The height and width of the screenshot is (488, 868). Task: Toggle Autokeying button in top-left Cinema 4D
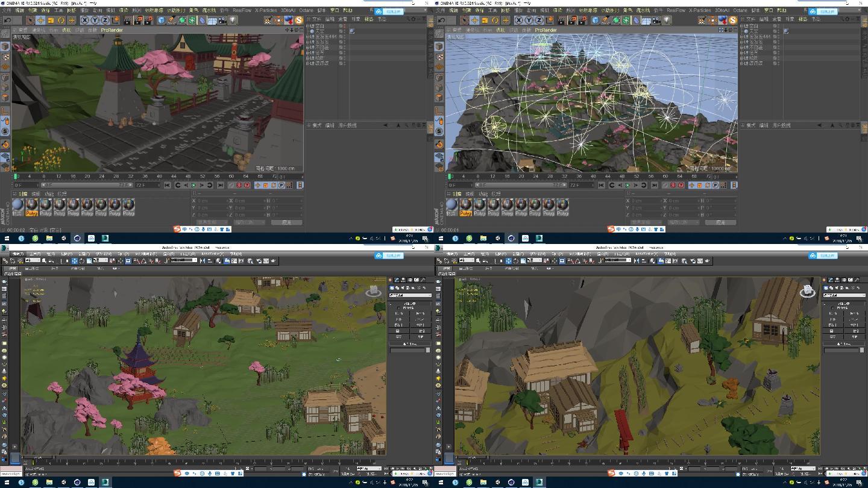click(x=247, y=185)
